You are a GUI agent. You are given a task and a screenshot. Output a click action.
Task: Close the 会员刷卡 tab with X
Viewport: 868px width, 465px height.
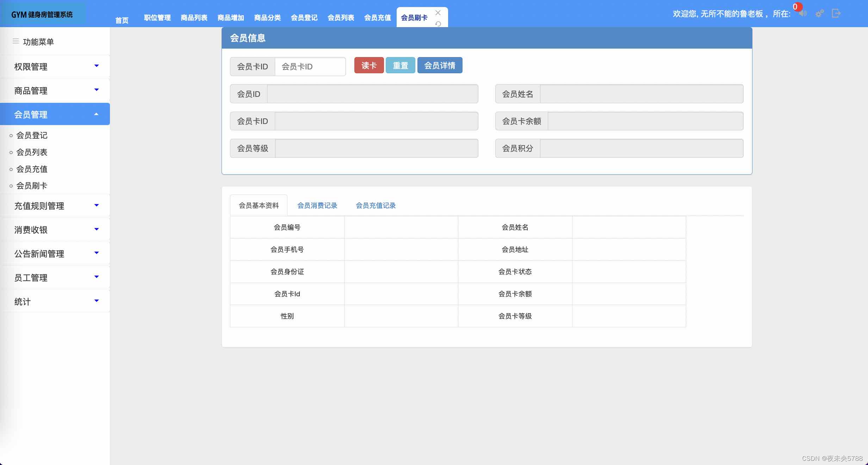tap(438, 13)
